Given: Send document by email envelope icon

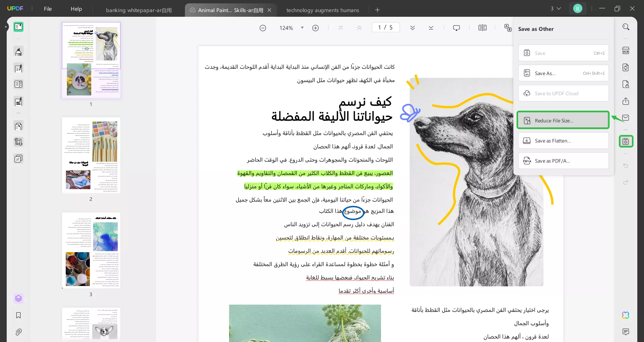Looking at the screenshot, I should 626,118.
